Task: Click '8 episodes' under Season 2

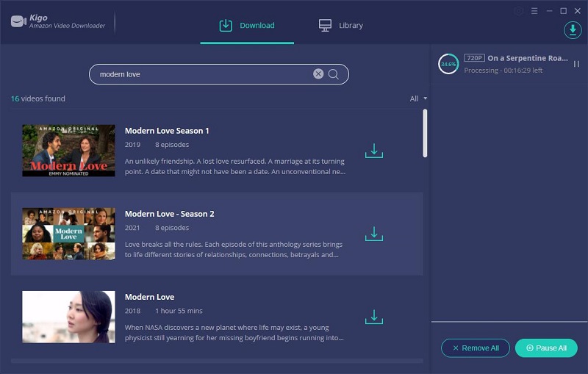Action: [x=172, y=228]
